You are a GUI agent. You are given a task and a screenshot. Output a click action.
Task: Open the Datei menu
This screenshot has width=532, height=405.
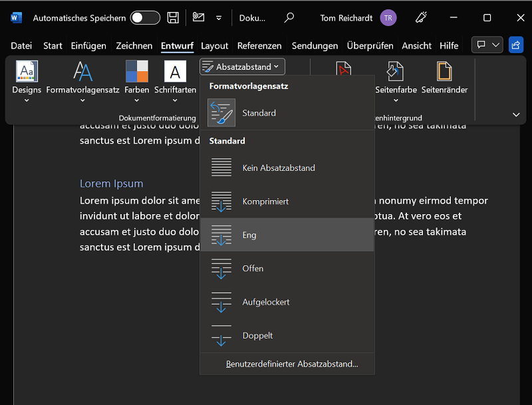pyautogui.click(x=21, y=45)
